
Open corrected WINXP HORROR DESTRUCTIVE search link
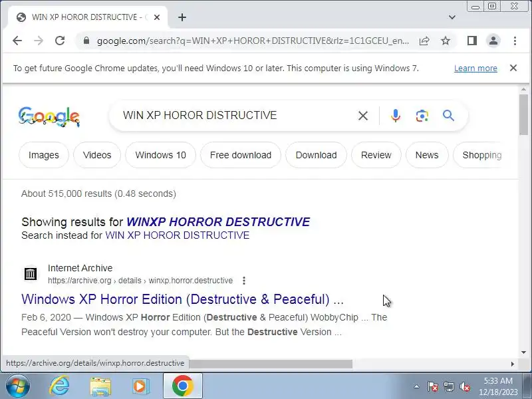point(218,222)
